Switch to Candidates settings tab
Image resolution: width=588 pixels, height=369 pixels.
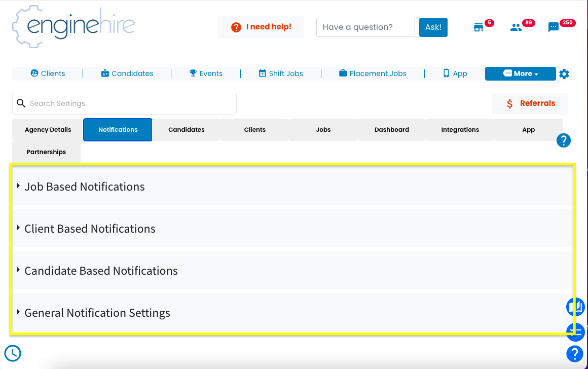(187, 130)
